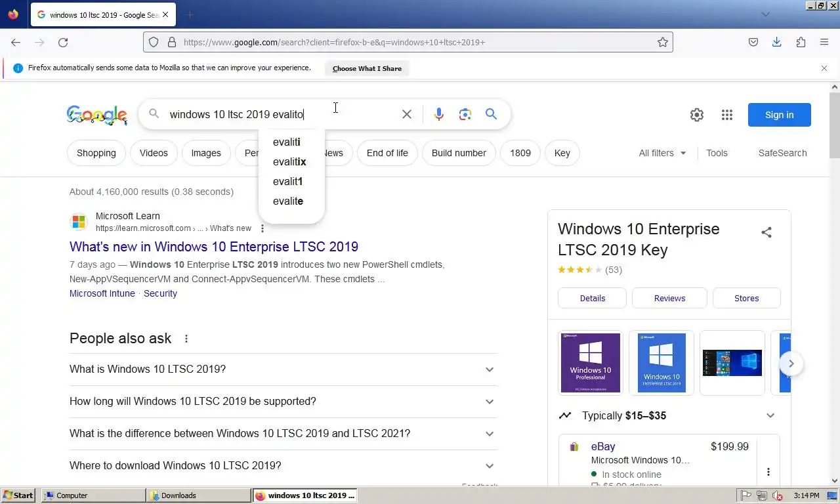This screenshot has height=504, width=840.
Task: Bookmark this page with the star
Action: (x=663, y=42)
